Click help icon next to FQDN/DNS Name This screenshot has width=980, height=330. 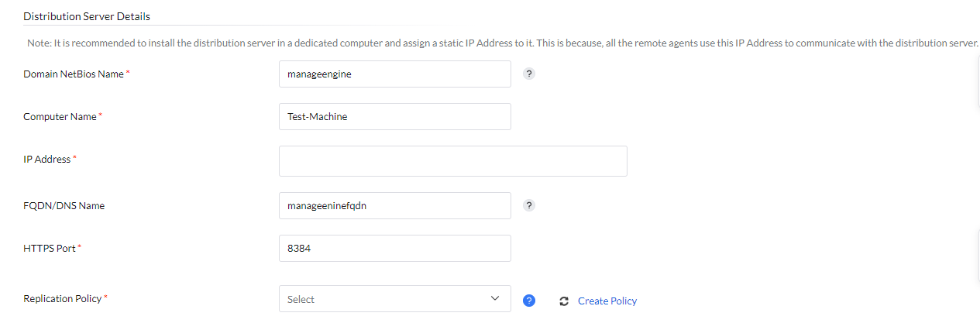(529, 206)
